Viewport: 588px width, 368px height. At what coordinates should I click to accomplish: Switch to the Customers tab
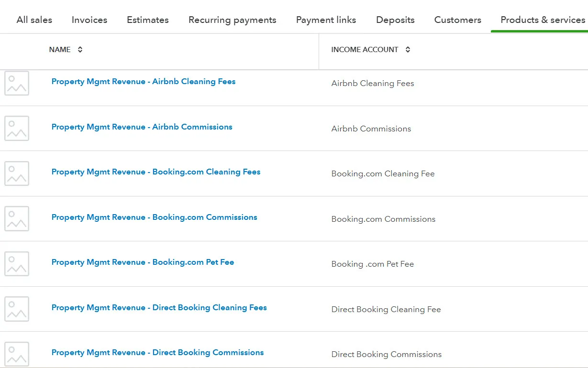point(458,20)
